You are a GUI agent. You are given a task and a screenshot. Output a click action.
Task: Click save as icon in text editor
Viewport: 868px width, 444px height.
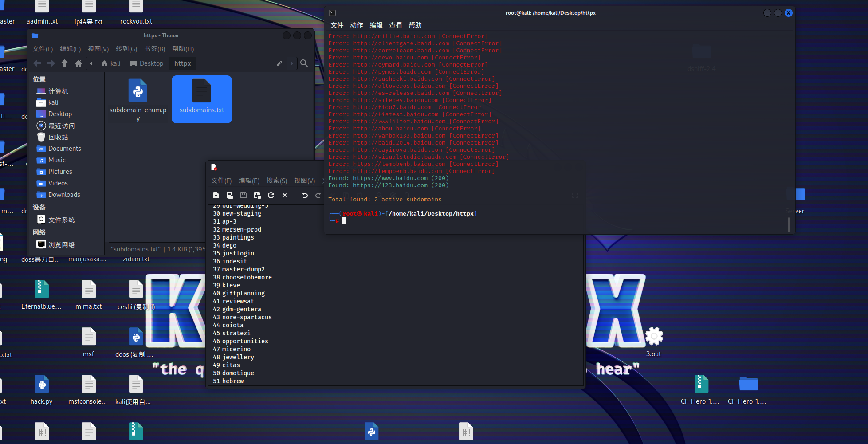257,195
